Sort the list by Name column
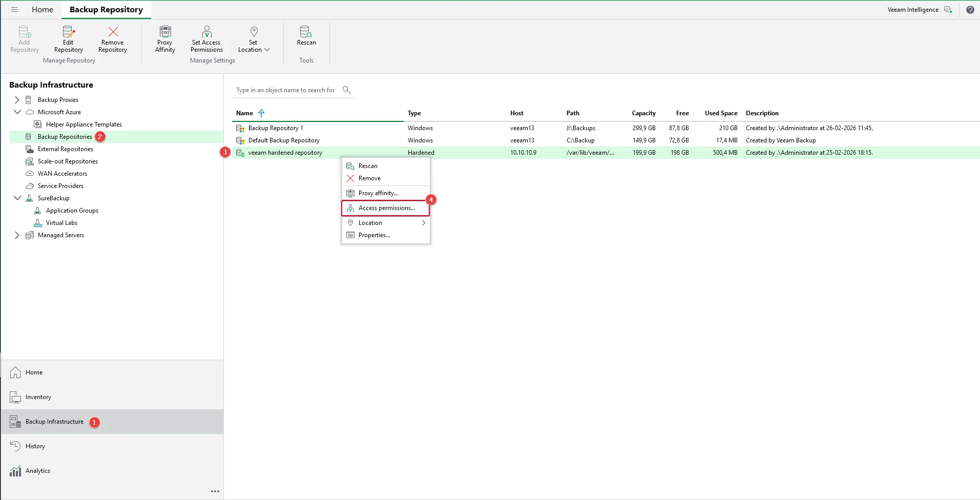Screen dimensions: 980x500 click(244, 113)
